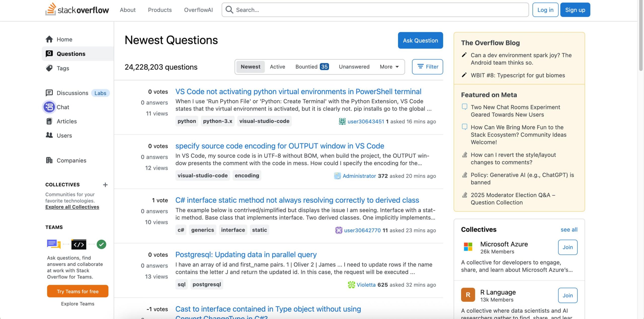Click the encoding tag
Screen dimensions: 644x319
point(247,175)
